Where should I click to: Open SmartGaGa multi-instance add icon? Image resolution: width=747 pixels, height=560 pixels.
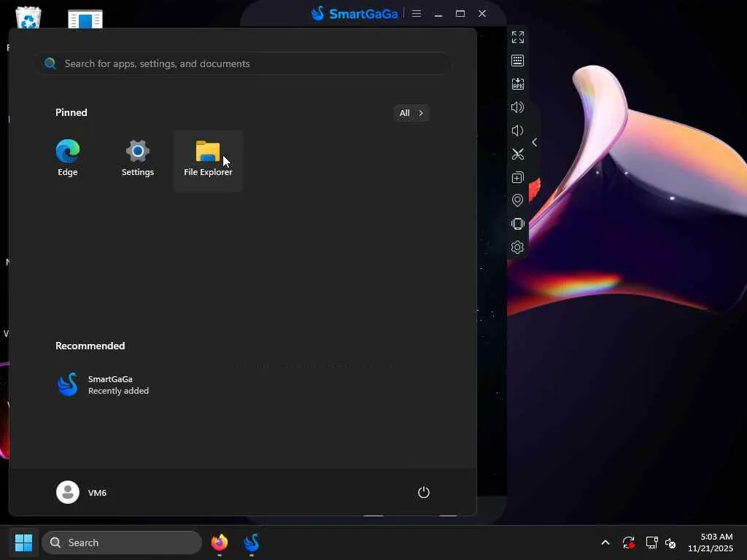tap(517, 177)
